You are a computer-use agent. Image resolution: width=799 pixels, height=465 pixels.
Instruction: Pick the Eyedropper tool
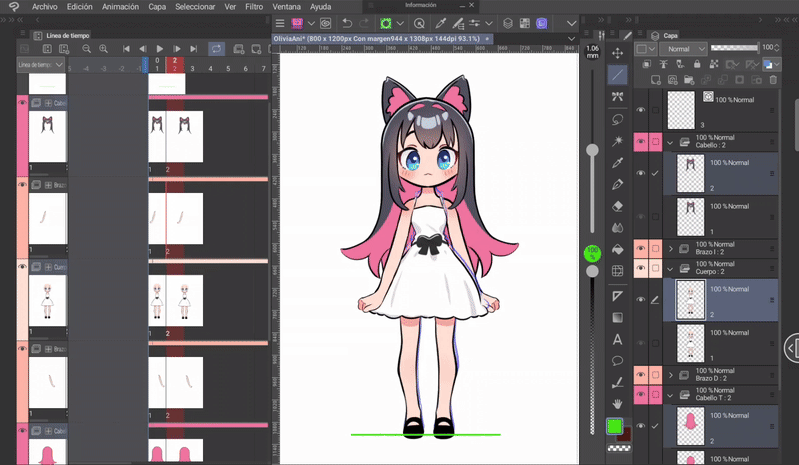point(617,163)
